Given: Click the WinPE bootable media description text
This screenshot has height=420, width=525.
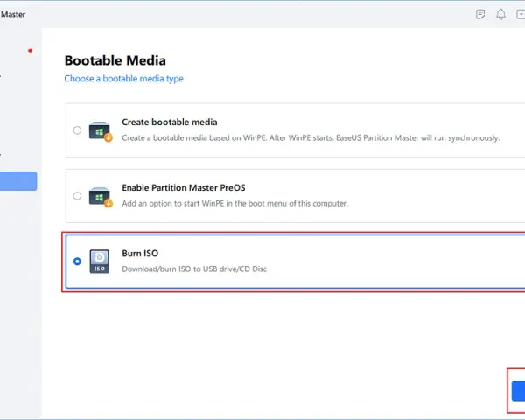Looking at the screenshot, I should point(311,137).
